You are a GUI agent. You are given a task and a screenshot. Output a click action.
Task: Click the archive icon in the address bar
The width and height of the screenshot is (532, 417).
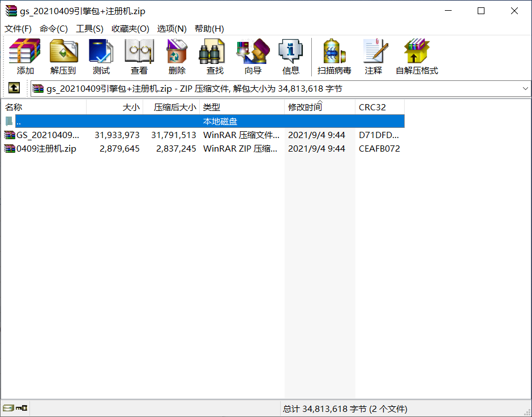pos(38,89)
